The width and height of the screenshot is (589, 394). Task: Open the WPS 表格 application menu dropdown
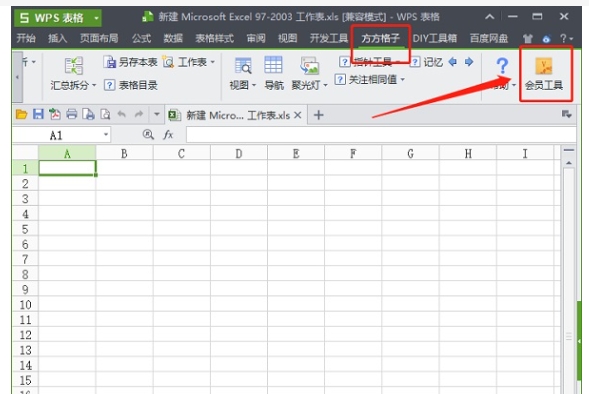coord(97,18)
